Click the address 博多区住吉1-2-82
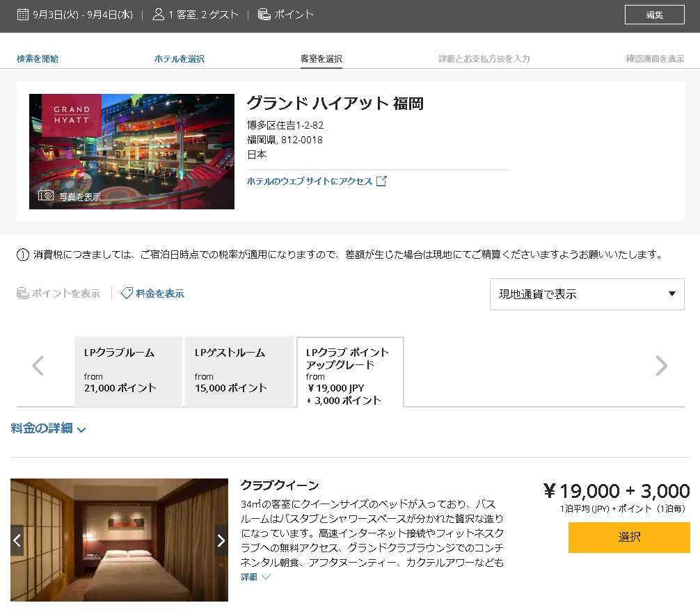This screenshot has height=612, width=700. [285, 125]
